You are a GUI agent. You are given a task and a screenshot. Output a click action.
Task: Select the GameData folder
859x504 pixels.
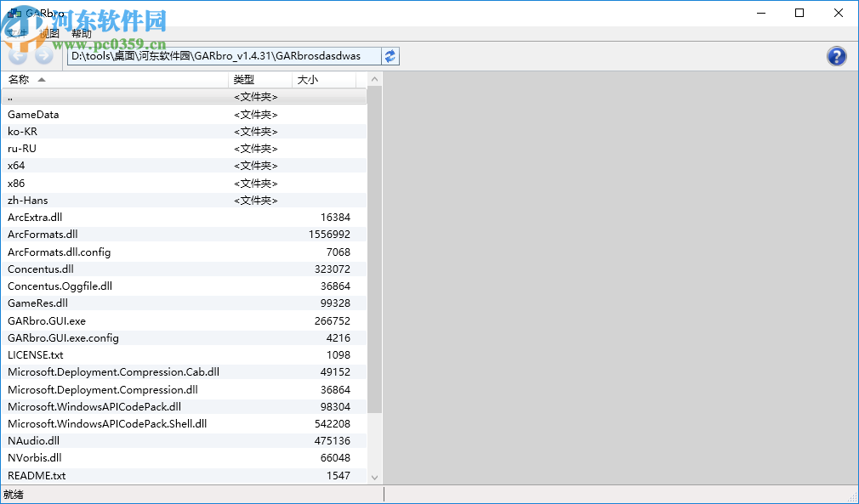pos(184,115)
